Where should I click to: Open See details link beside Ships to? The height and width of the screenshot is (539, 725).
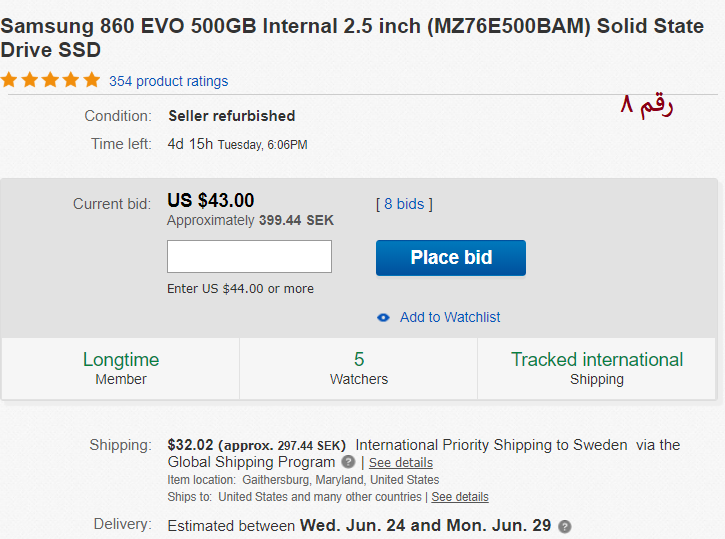coord(460,497)
